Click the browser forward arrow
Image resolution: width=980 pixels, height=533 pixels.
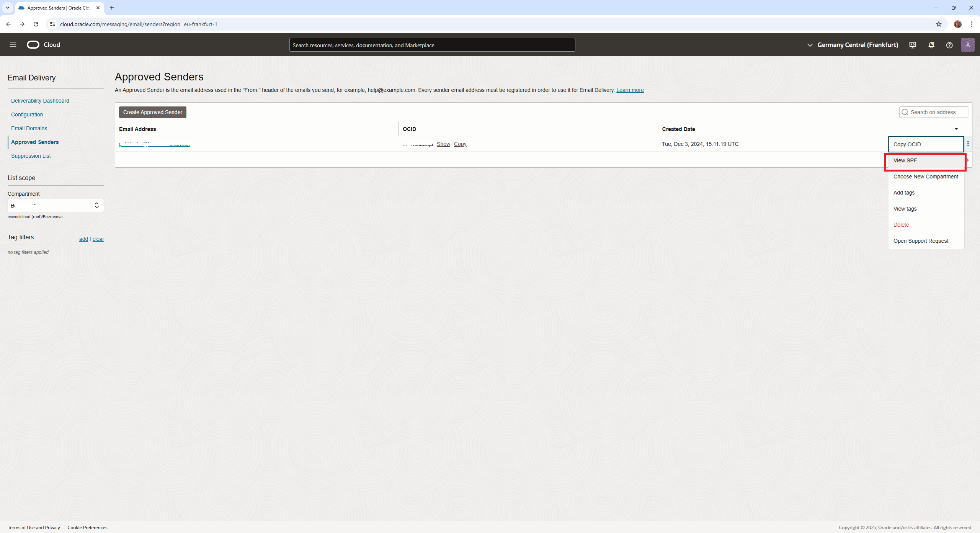(22, 24)
